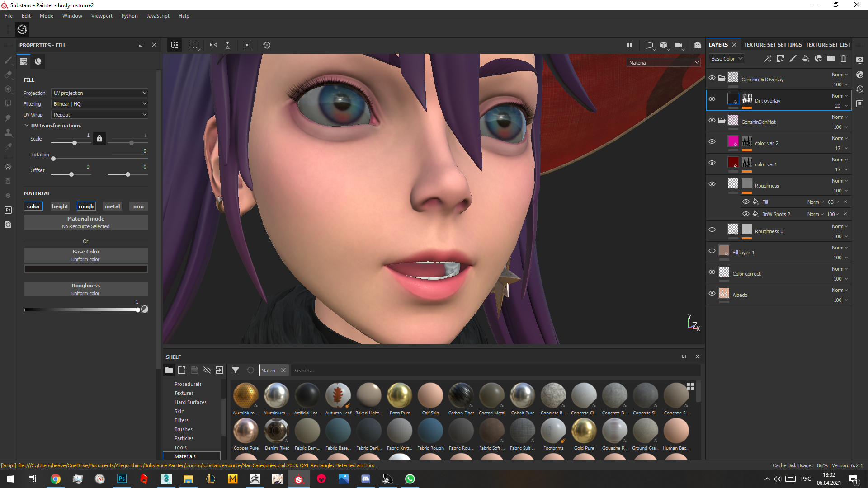This screenshot has height=488, width=868.
Task: Select the Clone stamp tool
Action: (x=8, y=132)
